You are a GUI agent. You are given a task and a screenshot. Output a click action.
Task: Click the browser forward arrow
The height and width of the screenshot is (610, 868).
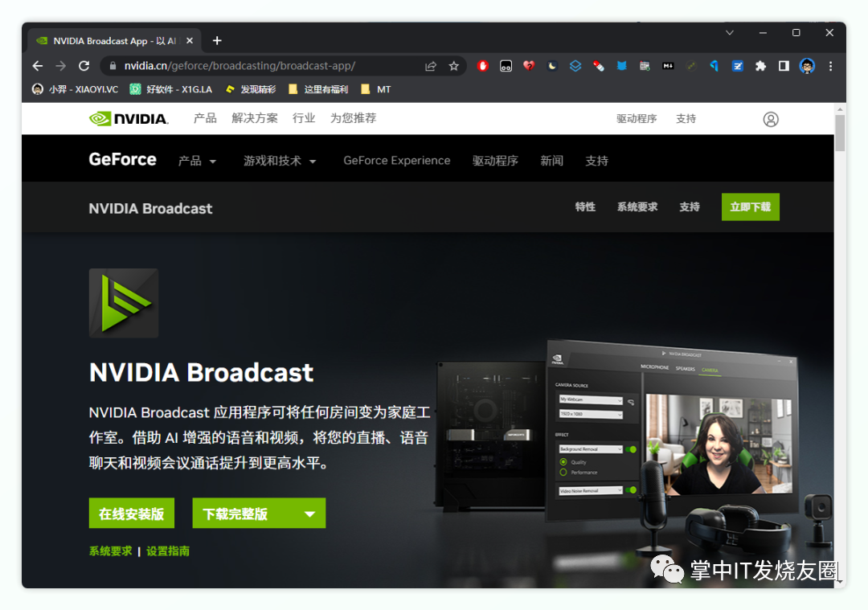click(x=61, y=66)
